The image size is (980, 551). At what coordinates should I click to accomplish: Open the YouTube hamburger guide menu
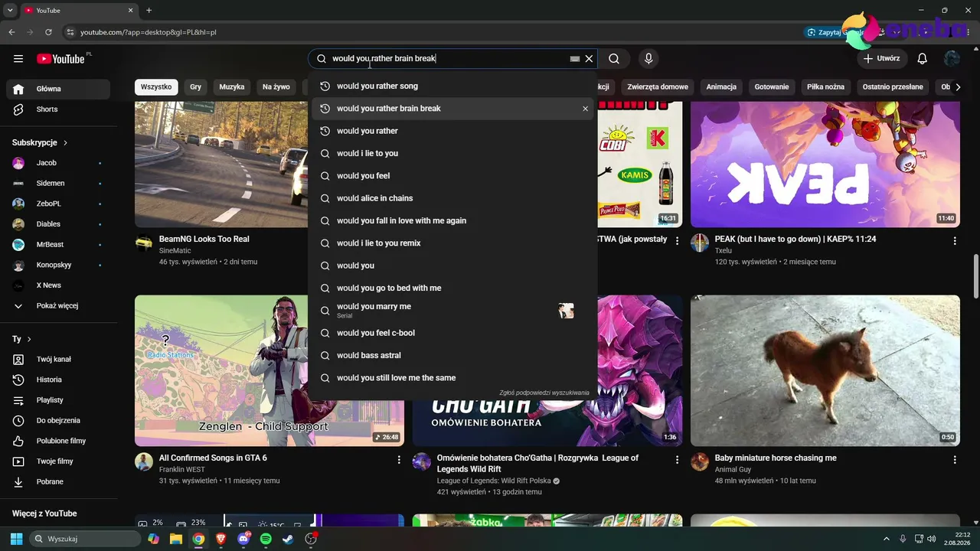pyautogui.click(x=18, y=59)
